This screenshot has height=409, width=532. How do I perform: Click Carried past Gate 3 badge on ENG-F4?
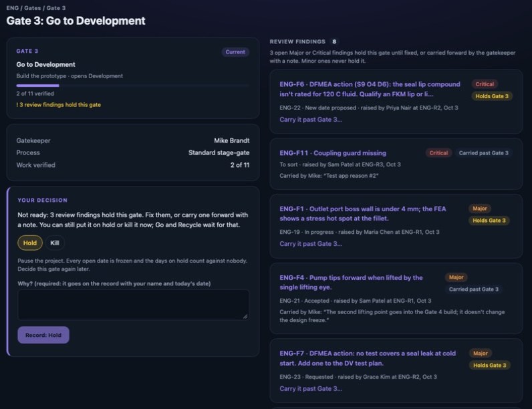tap(474, 289)
